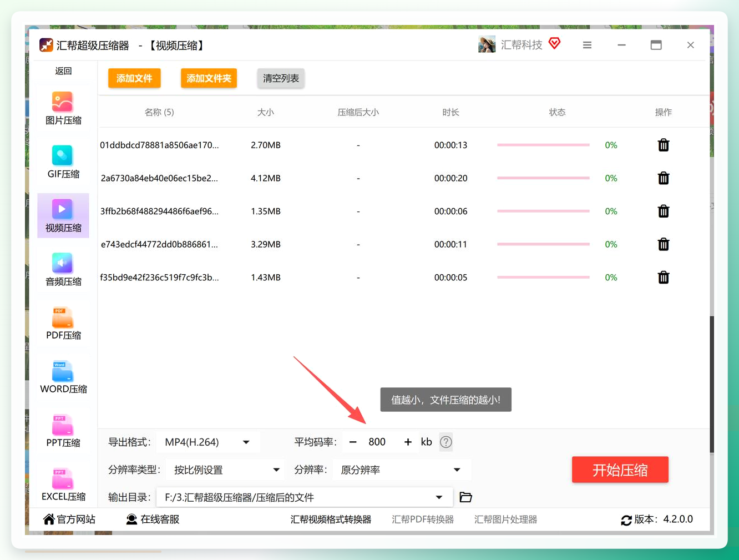Open the 导出格式 MP4(H.264) dropdown
The image size is (739, 560).
(x=208, y=442)
